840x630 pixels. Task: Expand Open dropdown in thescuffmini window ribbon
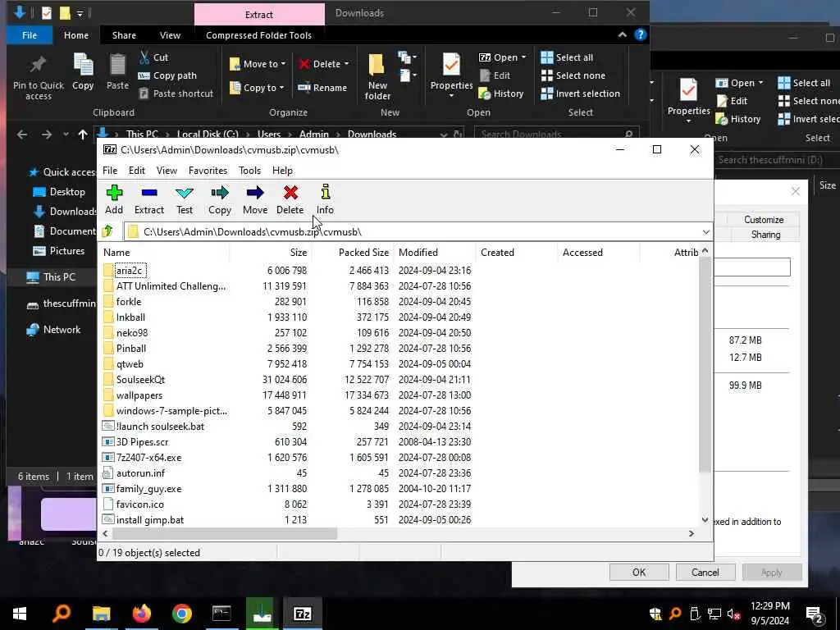tap(760, 83)
